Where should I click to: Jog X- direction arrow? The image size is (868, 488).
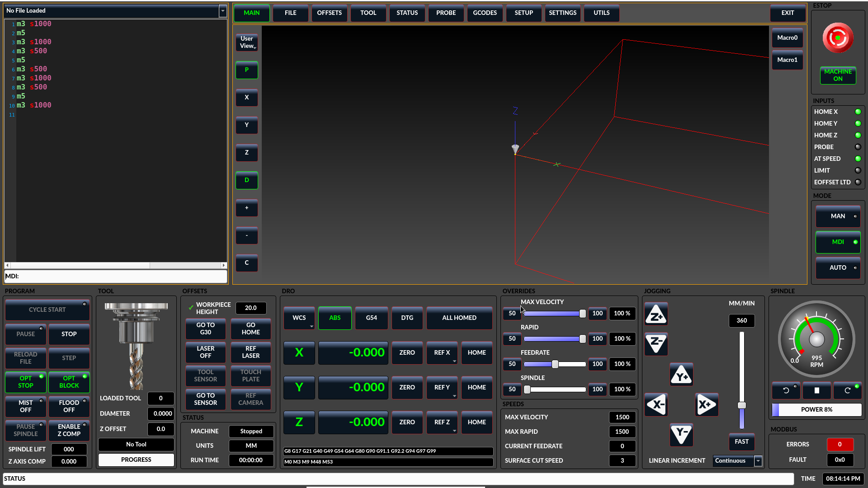[x=656, y=404]
